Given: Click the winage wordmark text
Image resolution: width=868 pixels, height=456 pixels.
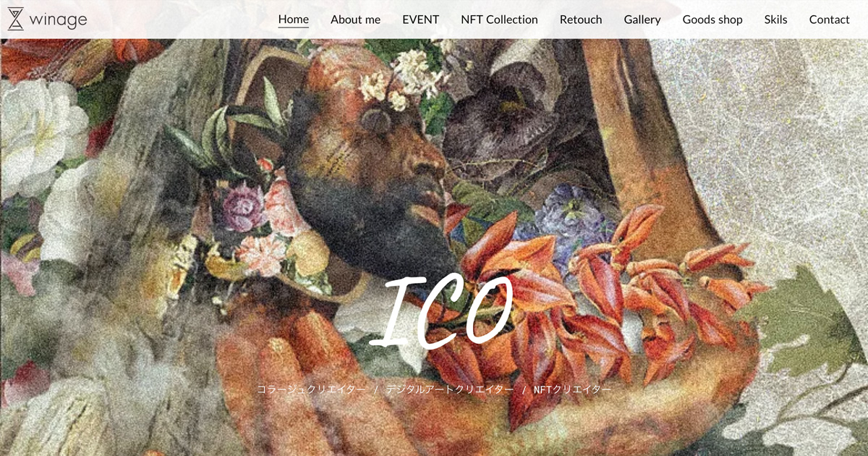Looking at the screenshot, I should click(58, 20).
